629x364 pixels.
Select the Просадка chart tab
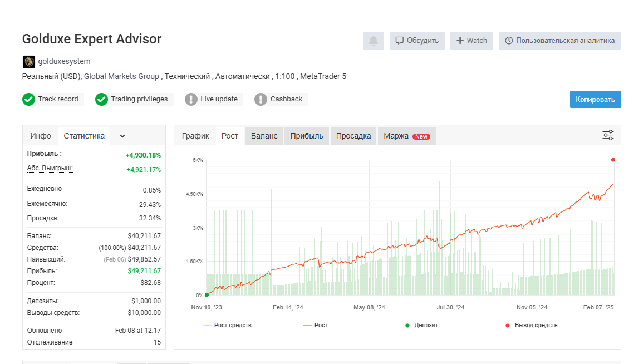353,136
